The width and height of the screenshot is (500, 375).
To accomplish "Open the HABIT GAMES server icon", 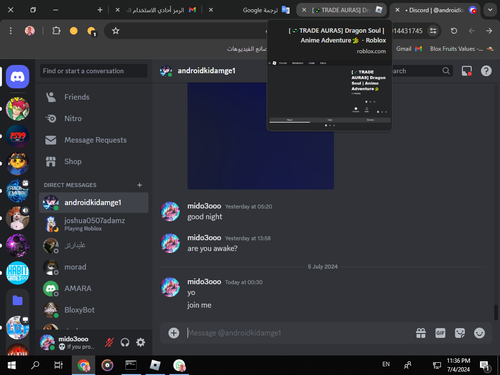I will (18, 273).
